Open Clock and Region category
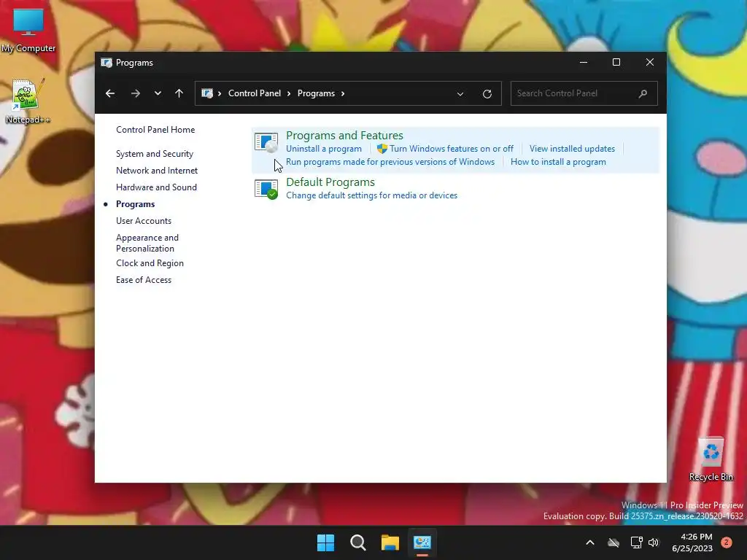 coord(150,263)
